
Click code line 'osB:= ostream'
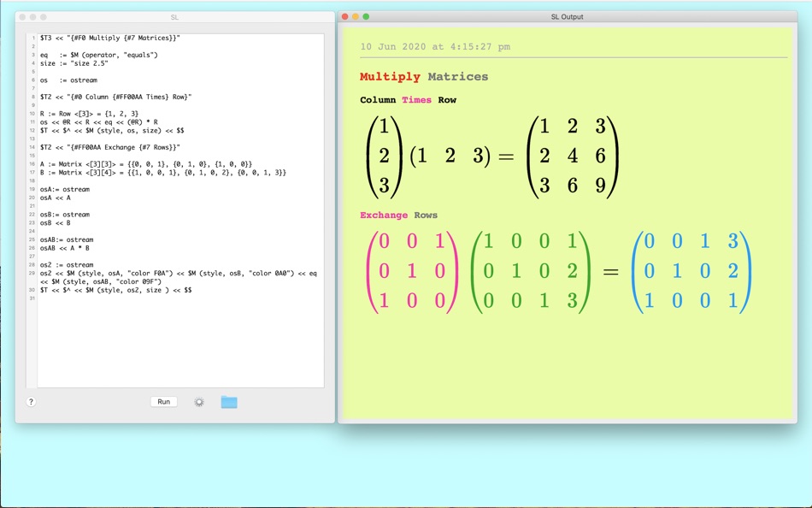[65, 215]
